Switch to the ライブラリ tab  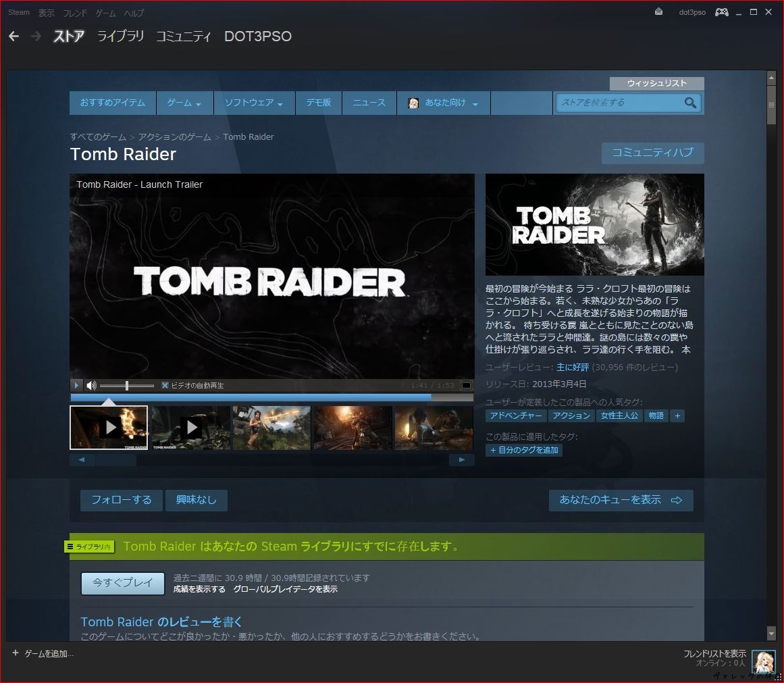tap(120, 36)
